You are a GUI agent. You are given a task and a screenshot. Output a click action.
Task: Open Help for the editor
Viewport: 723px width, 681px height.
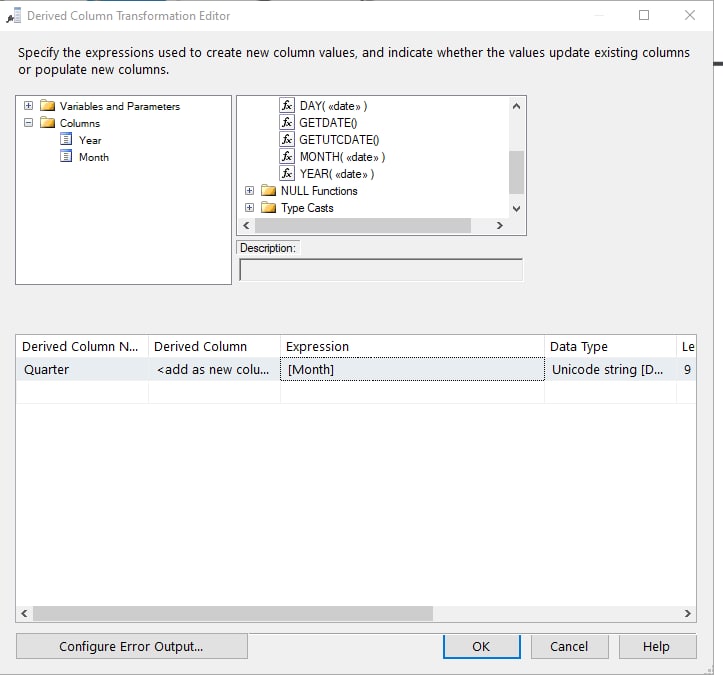pos(657,646)
